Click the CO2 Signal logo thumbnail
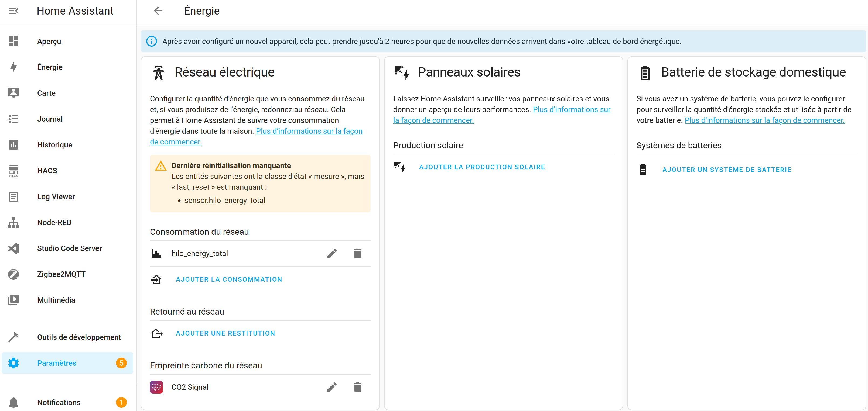This screenshot has width=868, height=411. coord(156,387)
